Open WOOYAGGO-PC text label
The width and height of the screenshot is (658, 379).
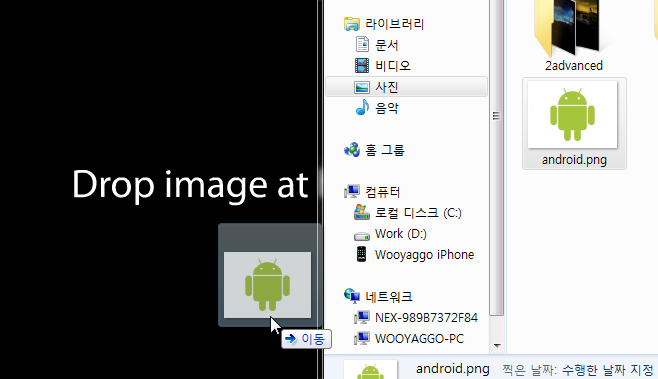(419, 339)
